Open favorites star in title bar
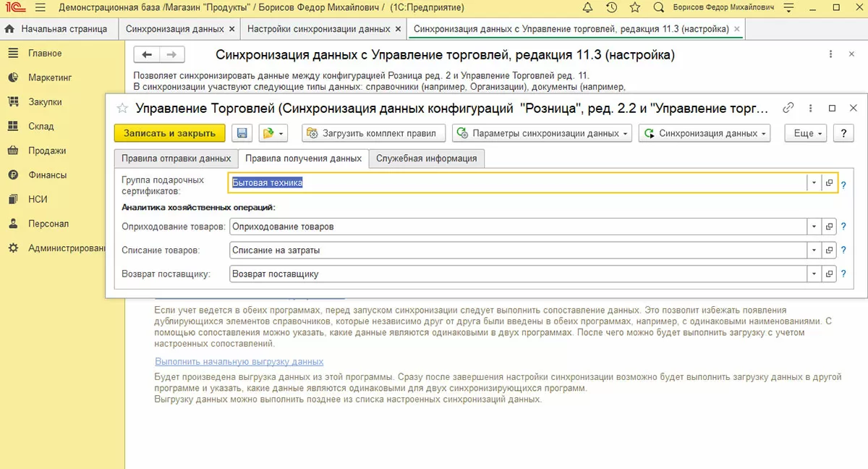 coord(635,8)
